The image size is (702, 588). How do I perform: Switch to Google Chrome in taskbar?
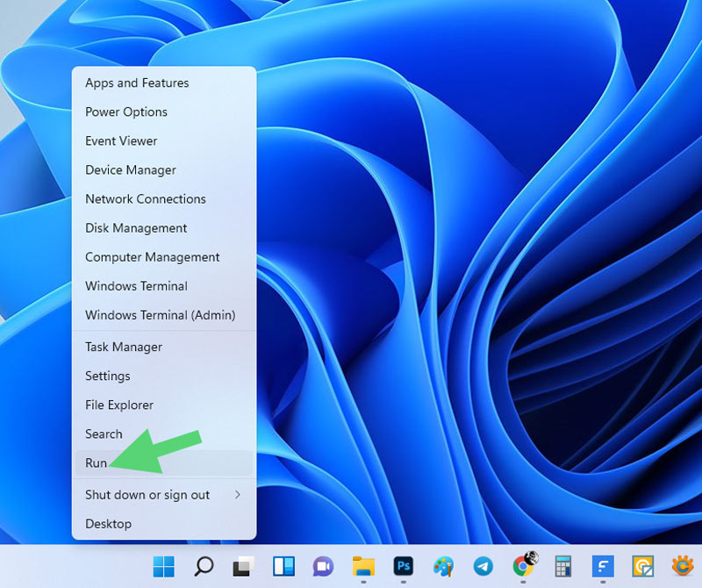pos(523,566)
